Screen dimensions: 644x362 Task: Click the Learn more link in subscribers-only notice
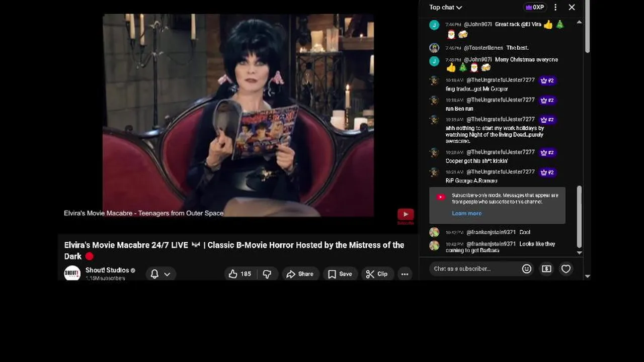click(466, 213)
